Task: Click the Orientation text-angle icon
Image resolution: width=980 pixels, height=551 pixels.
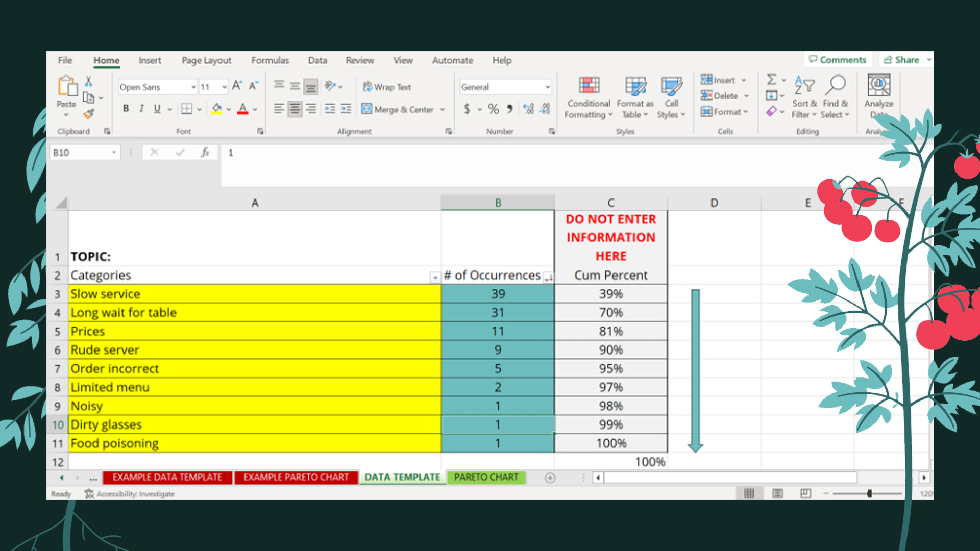Action: [330, 86]
